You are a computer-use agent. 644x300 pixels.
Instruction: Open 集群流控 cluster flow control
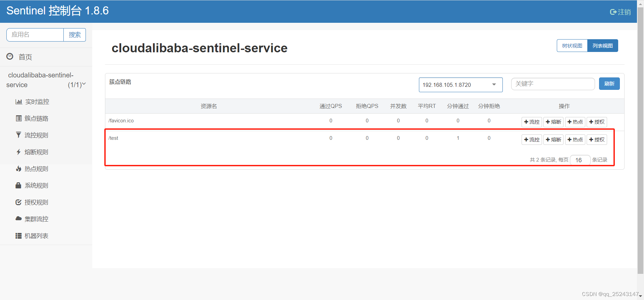[x=37, y=219]
